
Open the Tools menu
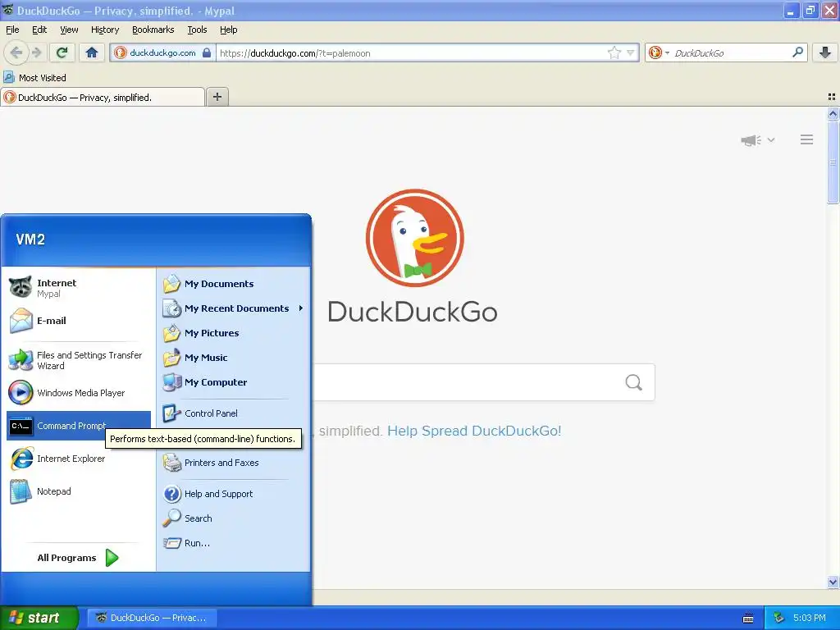[197, 30]
